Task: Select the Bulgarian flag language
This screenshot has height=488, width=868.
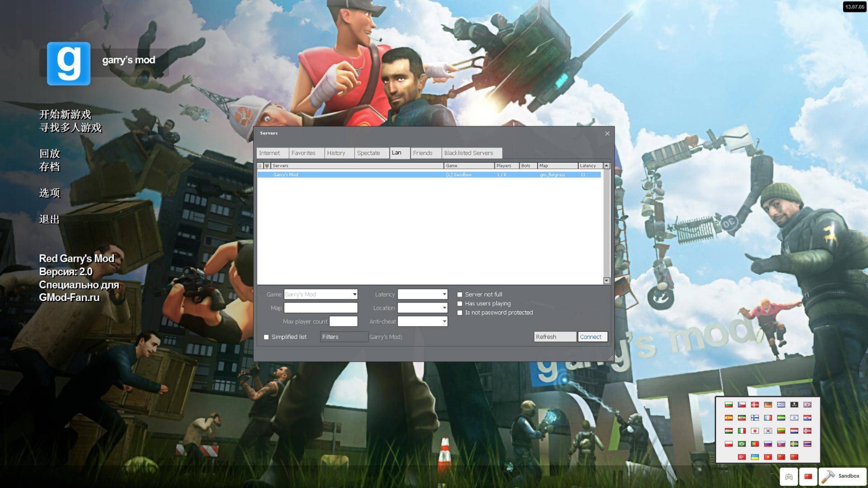Action: pyautogui.click(x=729, y=404)
